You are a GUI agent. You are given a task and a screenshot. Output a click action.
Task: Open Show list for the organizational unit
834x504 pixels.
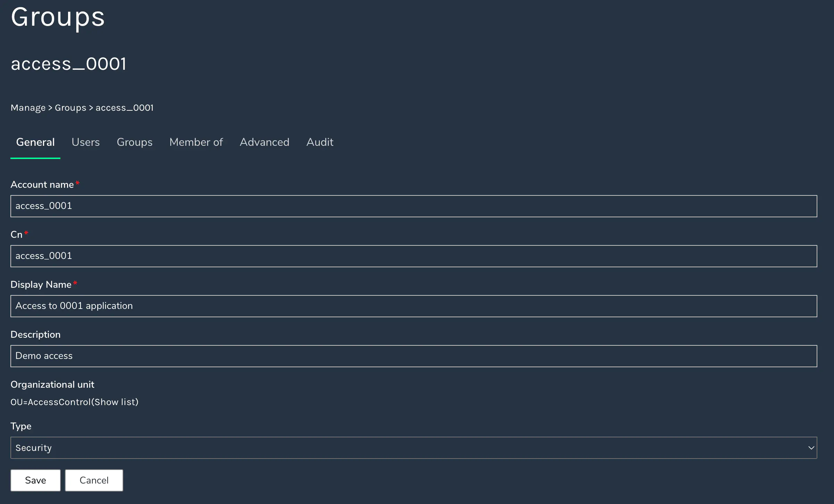[x=115, y=402]
